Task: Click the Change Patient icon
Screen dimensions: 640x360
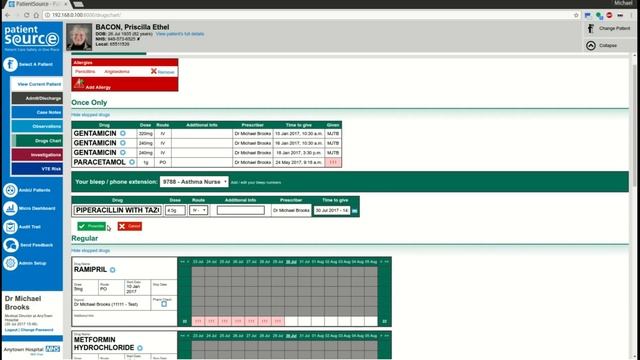Action: click(x=591, y=28)
